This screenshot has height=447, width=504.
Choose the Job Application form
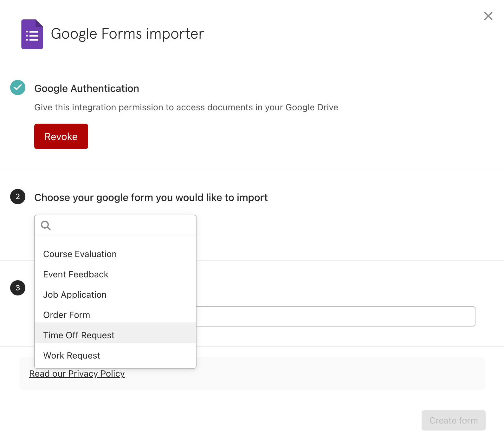coord(115,295)
